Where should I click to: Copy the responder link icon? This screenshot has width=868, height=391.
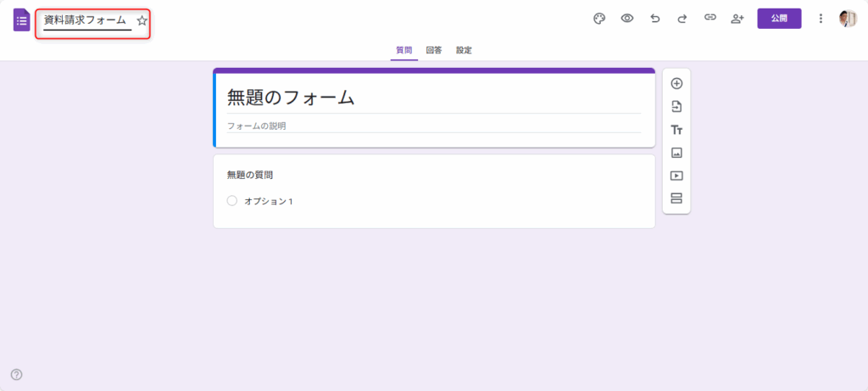tap(709, 19)
